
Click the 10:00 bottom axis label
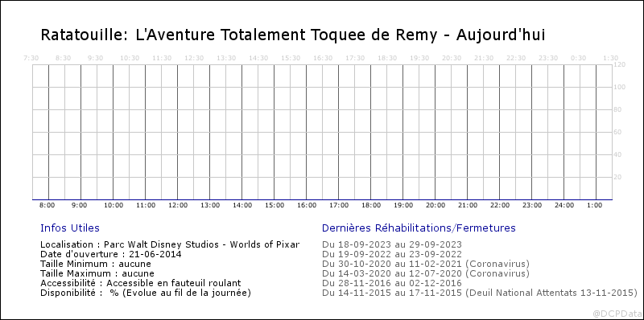[114, 205]
